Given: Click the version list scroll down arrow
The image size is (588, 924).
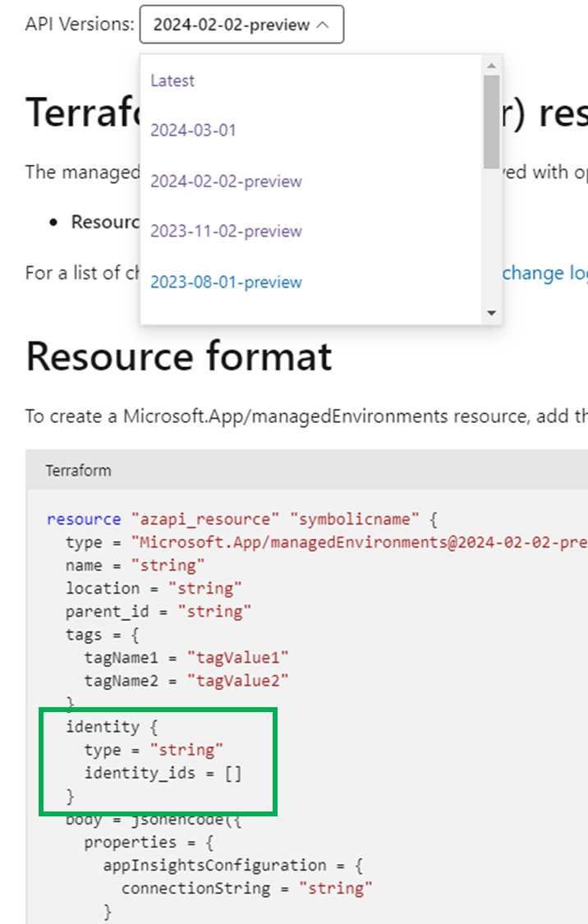Looking at the screenshot, I should tap(491, 314).
